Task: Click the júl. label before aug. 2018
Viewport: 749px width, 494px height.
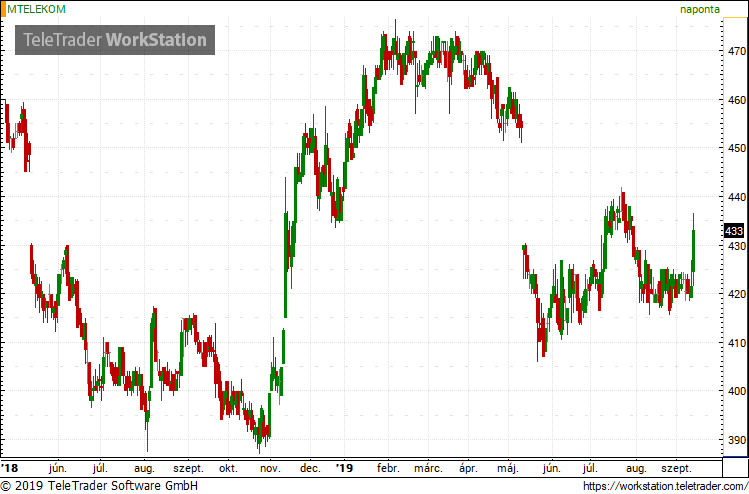Action: coord(100,468)
